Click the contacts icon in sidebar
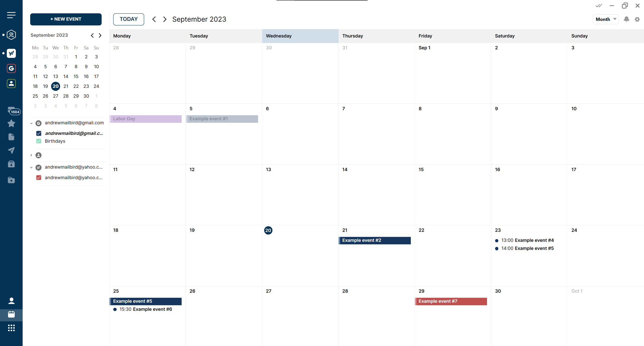 point(12,300)
